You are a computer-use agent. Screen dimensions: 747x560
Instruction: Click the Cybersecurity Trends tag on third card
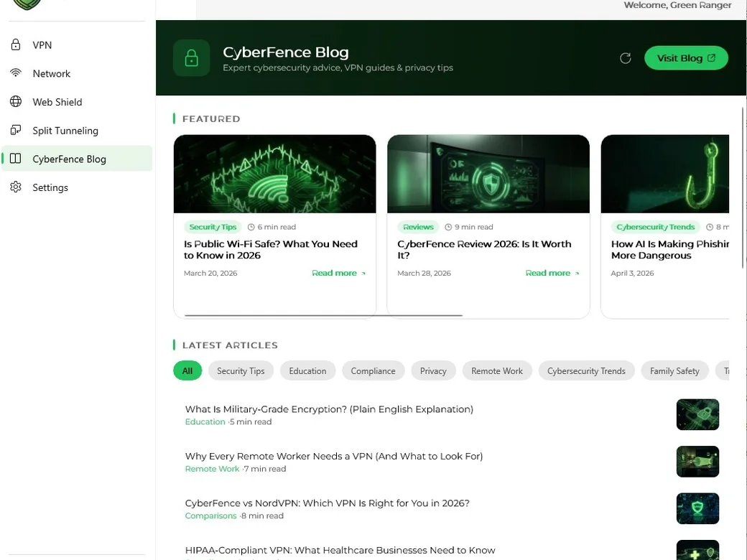click(656, 227)
